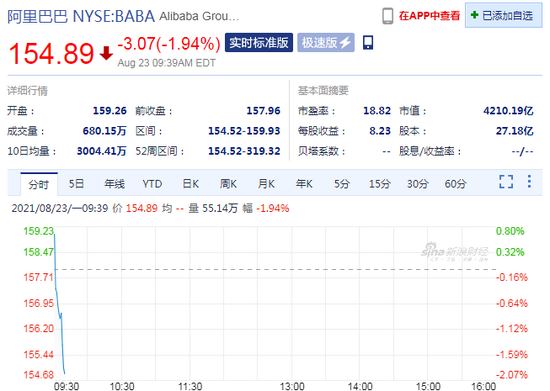The height and width of the screenshot is (391, 550).
Task: Click the 52周区间 value 154.52-319.32
Action: coord(244,151)
